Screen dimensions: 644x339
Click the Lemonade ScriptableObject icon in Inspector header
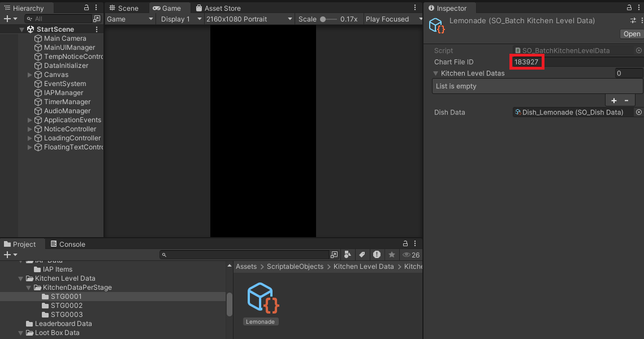[437, 25]
